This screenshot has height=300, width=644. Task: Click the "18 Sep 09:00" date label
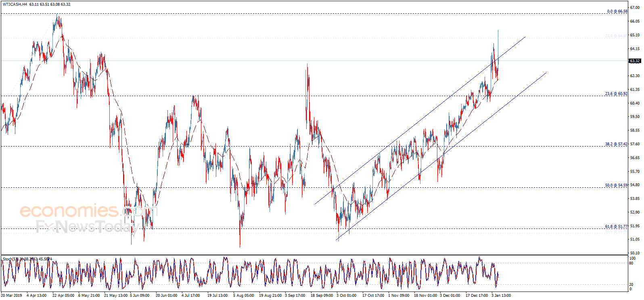tap(322, 296)
